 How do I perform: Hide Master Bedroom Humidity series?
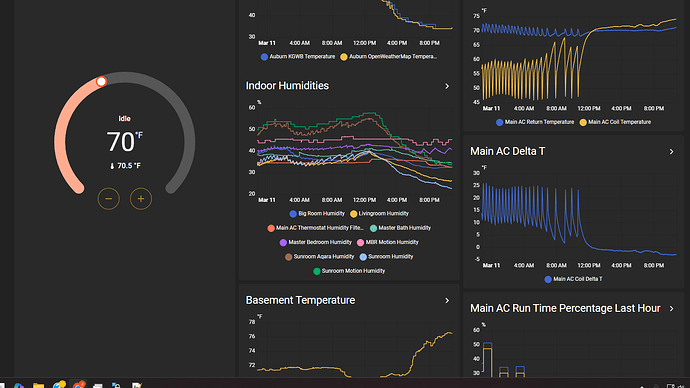[x=316, y=242]
